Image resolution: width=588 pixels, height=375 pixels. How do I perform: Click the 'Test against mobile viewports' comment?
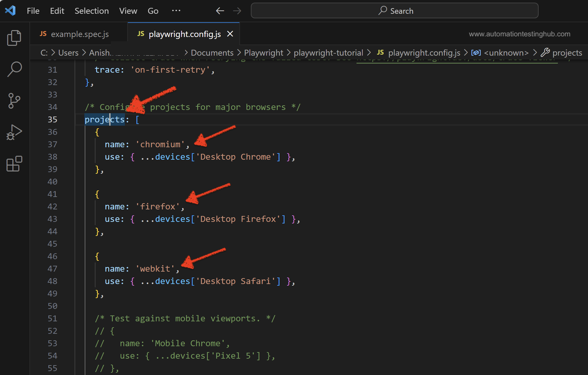pos(185,318)
